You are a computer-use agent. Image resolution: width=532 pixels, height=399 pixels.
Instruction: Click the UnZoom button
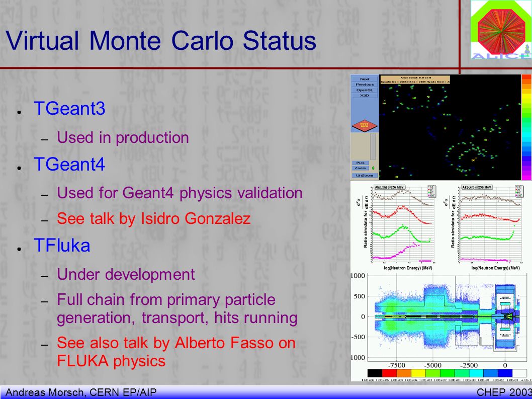365,176
